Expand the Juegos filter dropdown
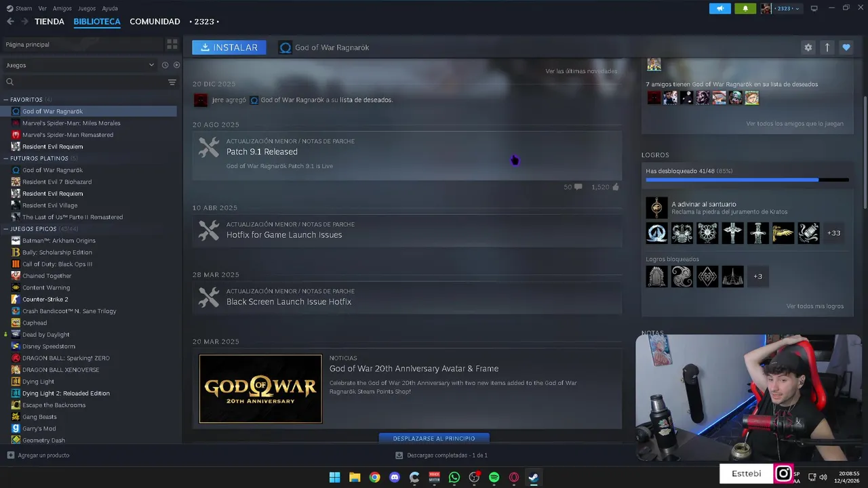 (x=80, y=65)
